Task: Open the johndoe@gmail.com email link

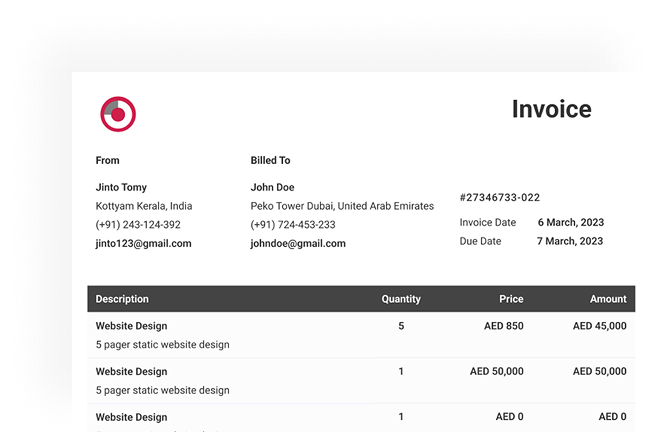Action: [x=298, y=243]
